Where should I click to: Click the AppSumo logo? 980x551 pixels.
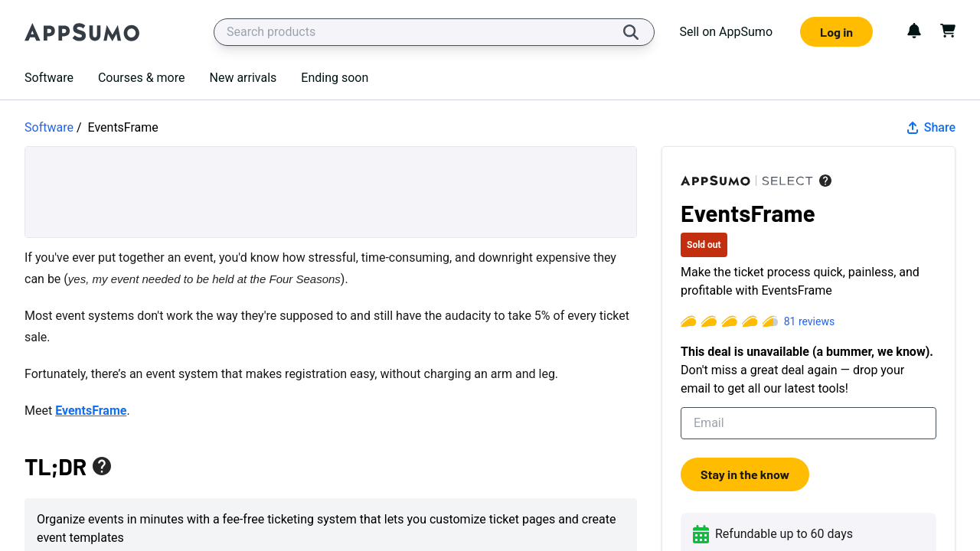click(x=82, y=32)
